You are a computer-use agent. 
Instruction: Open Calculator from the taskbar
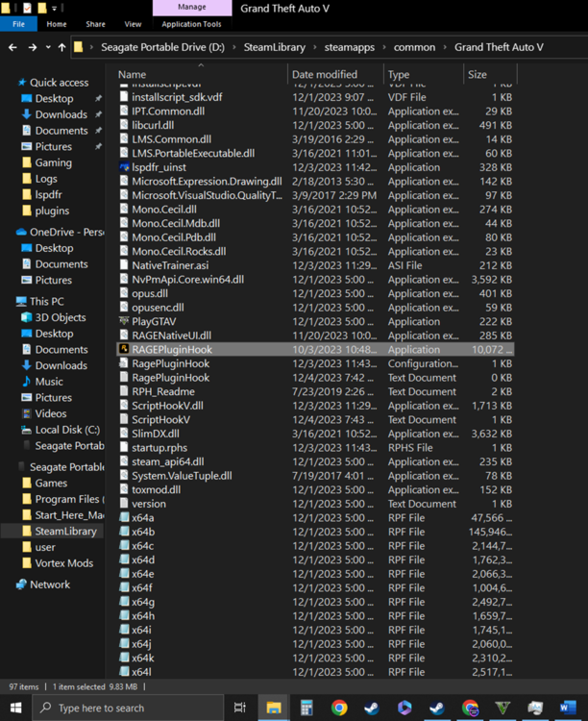tap(306, 708)
